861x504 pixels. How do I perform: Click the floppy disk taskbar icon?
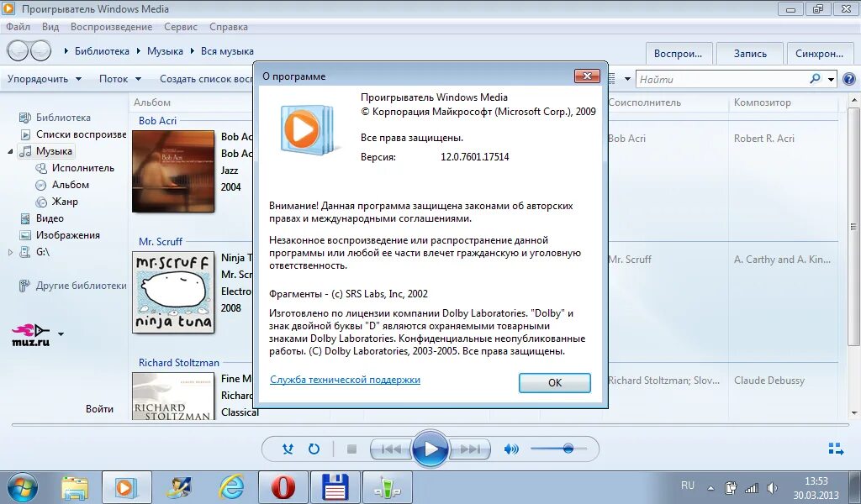[335, 487]
